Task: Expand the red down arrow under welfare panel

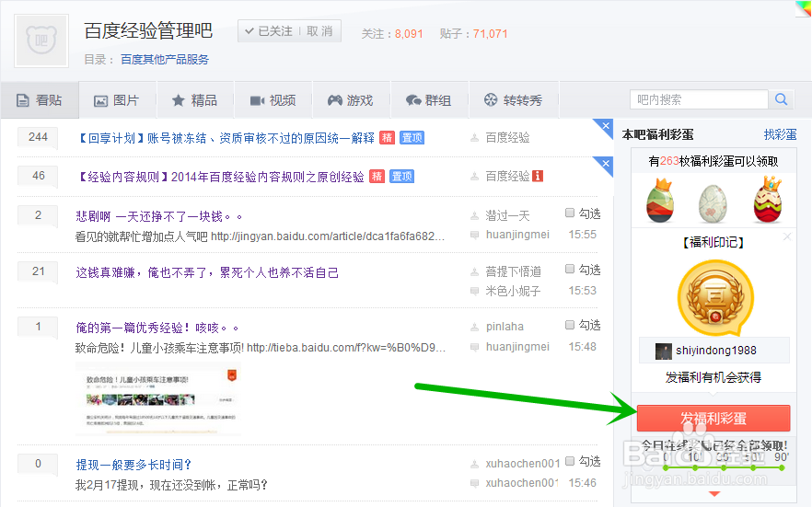Action: click(x=714, y=493)
